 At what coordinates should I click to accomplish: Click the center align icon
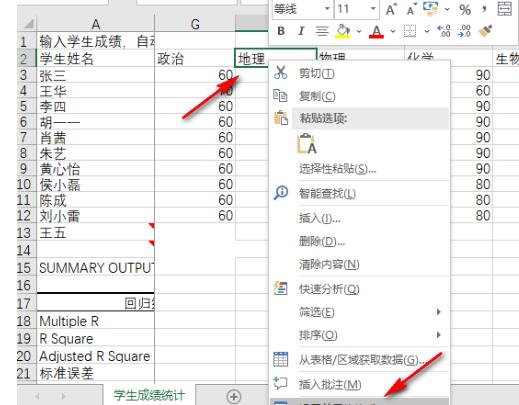(x=322, y=31)
